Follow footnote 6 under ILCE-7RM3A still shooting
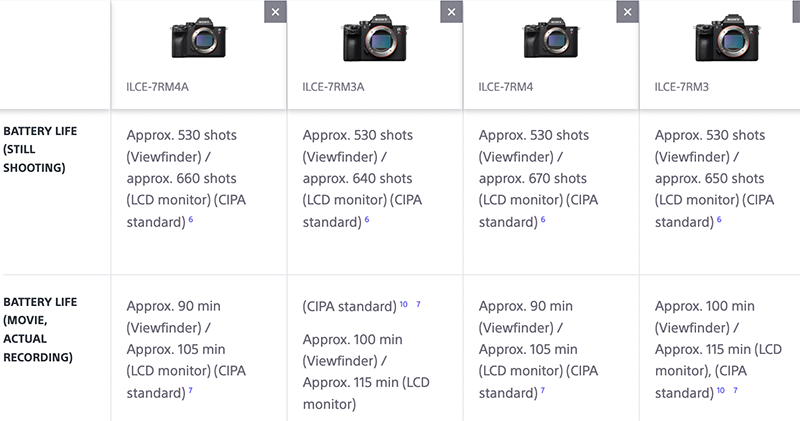The image size is (800, 421). point(367,220)
